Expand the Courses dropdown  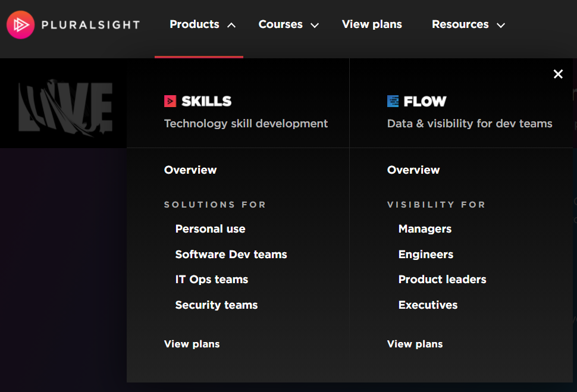coord(288,25)
